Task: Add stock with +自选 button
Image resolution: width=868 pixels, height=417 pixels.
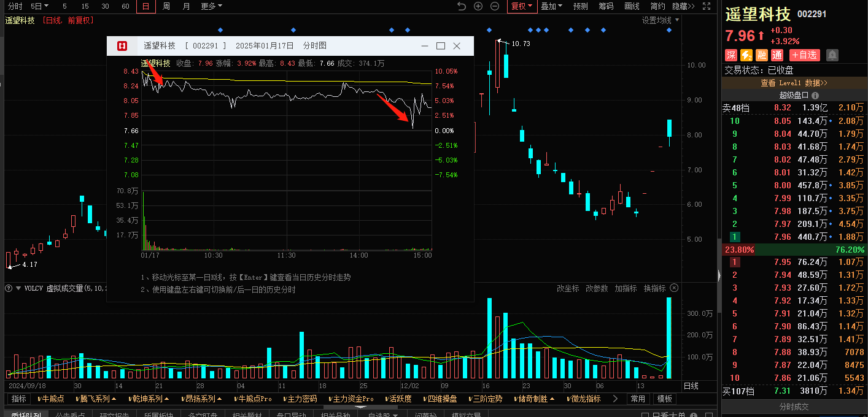Action: pos(804,55)
